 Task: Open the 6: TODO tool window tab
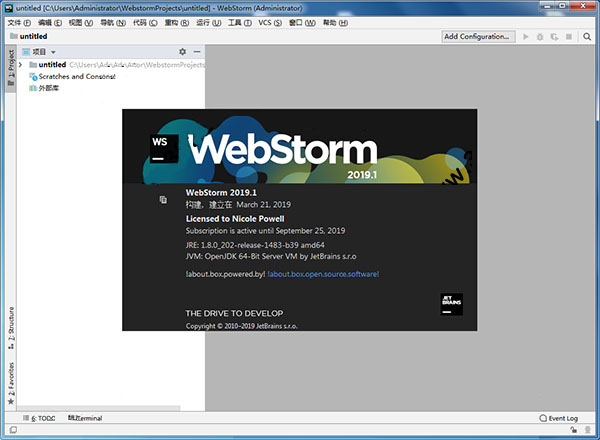tap(39, 418)
